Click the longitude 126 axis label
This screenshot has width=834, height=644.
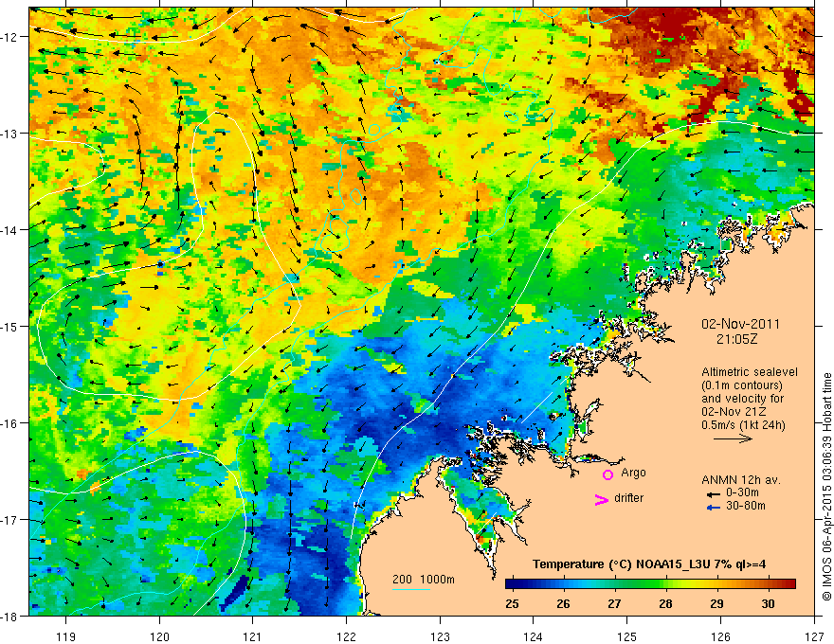pos(720,636)
